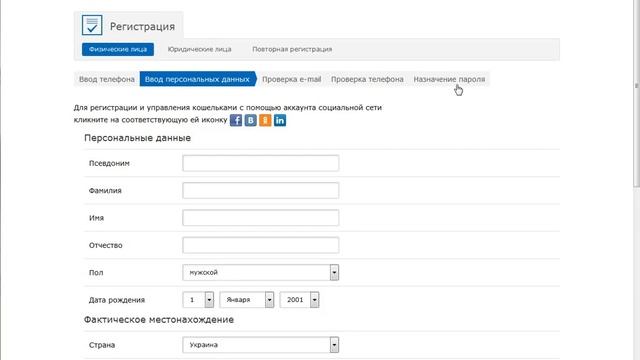Click the Персональные данные heading

coord(138,138)
